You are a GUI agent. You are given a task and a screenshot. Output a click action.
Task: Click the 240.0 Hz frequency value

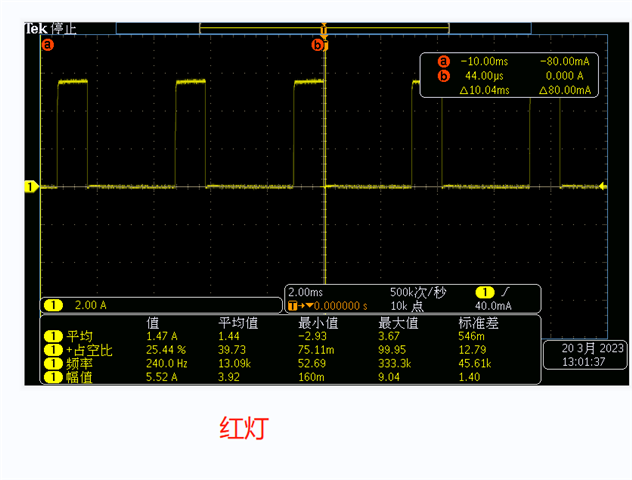(x=166, y=364)
